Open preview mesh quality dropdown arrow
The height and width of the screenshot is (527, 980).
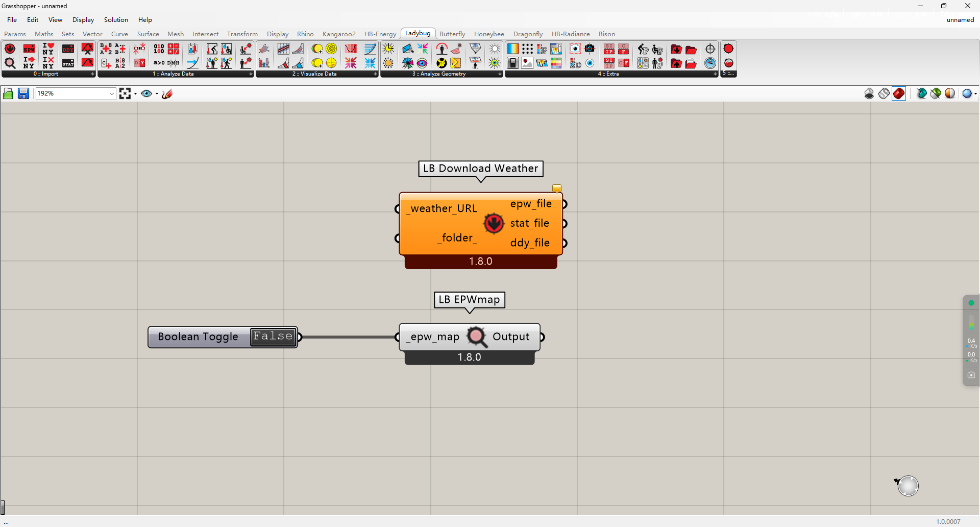point(975,93)
